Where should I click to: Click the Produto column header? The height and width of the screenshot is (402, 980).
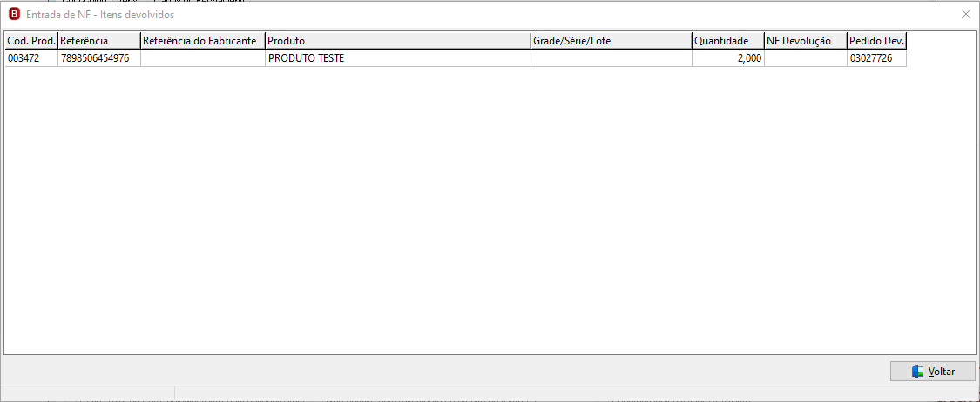[x=398, y=41]
